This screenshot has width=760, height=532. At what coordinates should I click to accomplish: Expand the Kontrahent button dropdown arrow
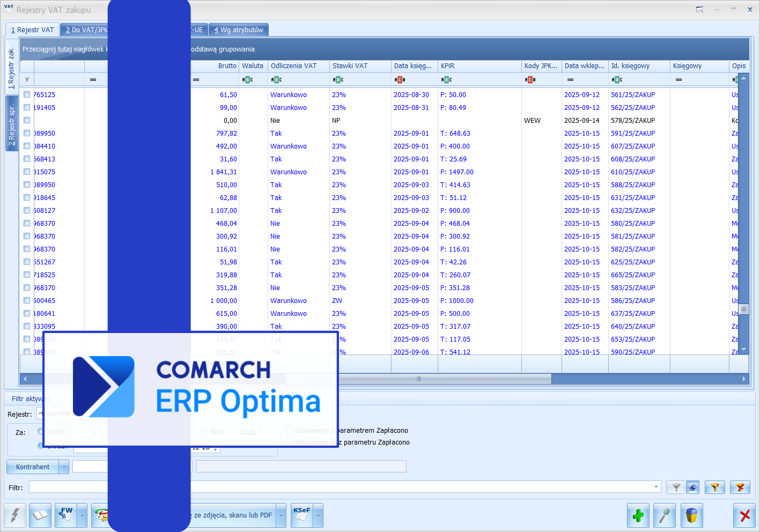coord(64,467)
